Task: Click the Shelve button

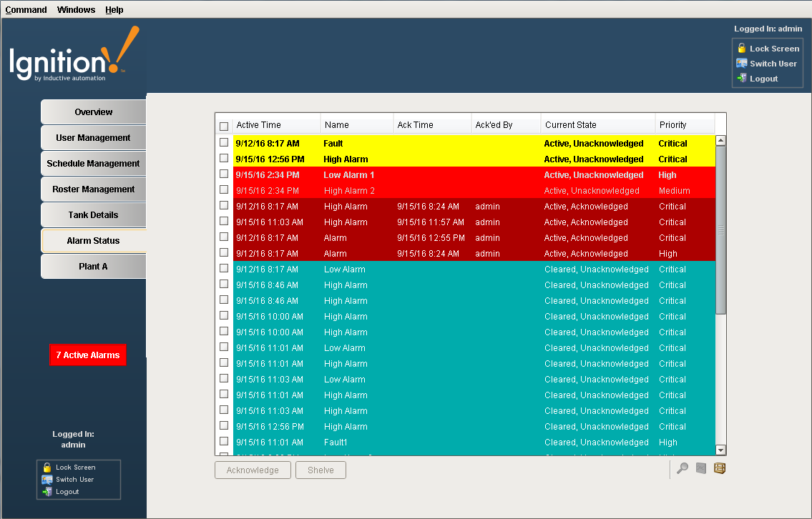Action: [x=321, y=470]
